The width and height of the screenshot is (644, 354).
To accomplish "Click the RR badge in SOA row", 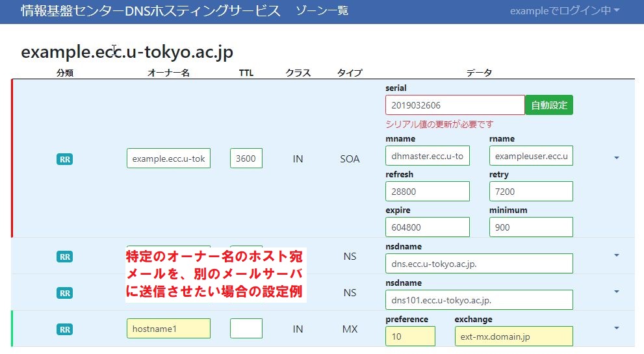I will (x=64, y=159).
